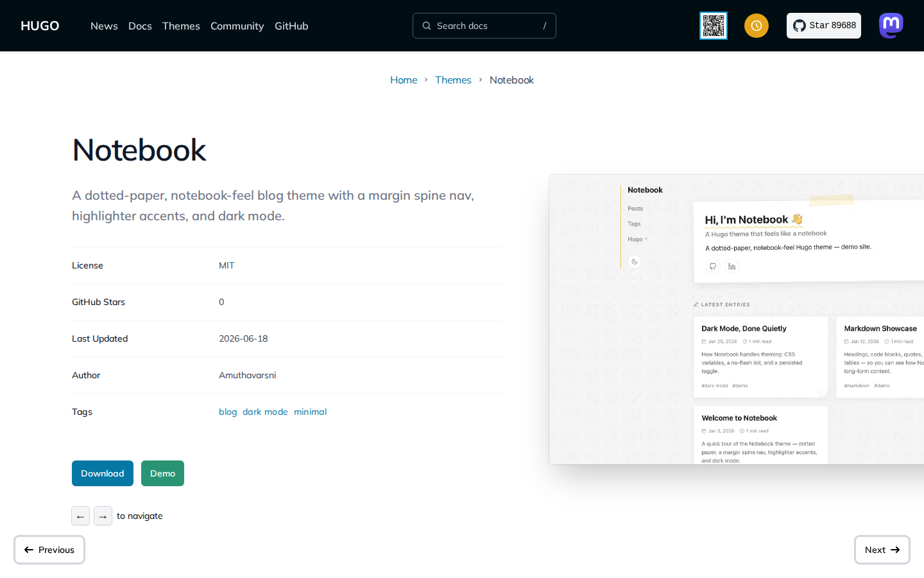The height and width of the screenshot is (578, 924).
Task: Click the Notebook page heading
Action: pyautogui.click(x=139, y=150)
